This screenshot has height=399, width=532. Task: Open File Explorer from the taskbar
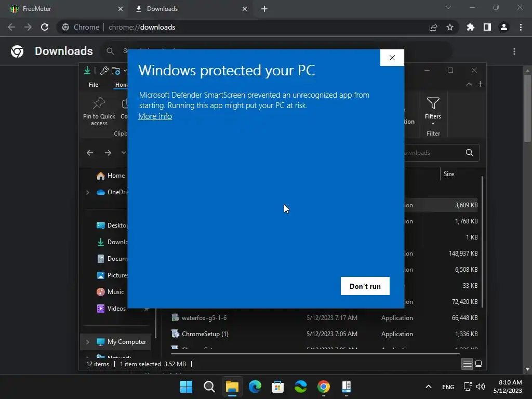point(232,387)
